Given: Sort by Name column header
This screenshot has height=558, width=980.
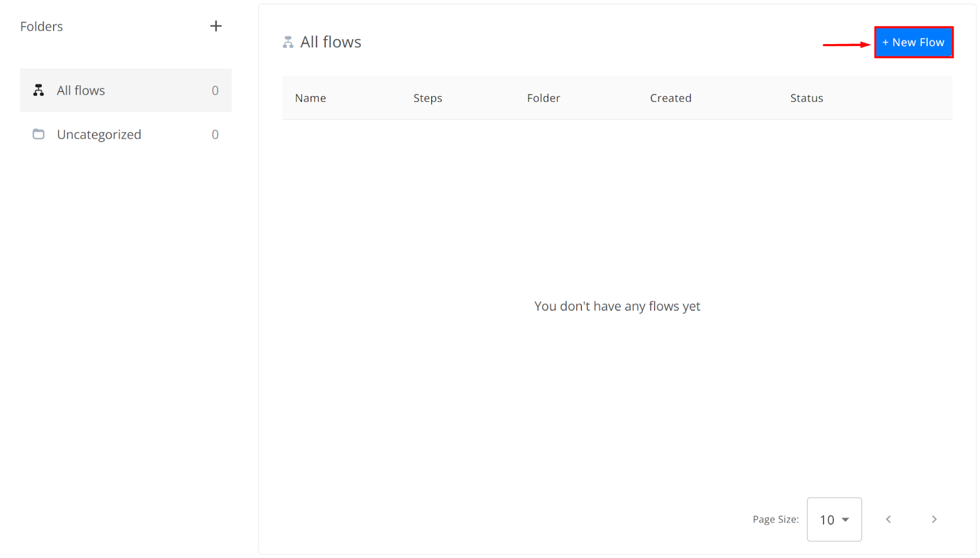Looking at the screenshot, I should 311,98.
